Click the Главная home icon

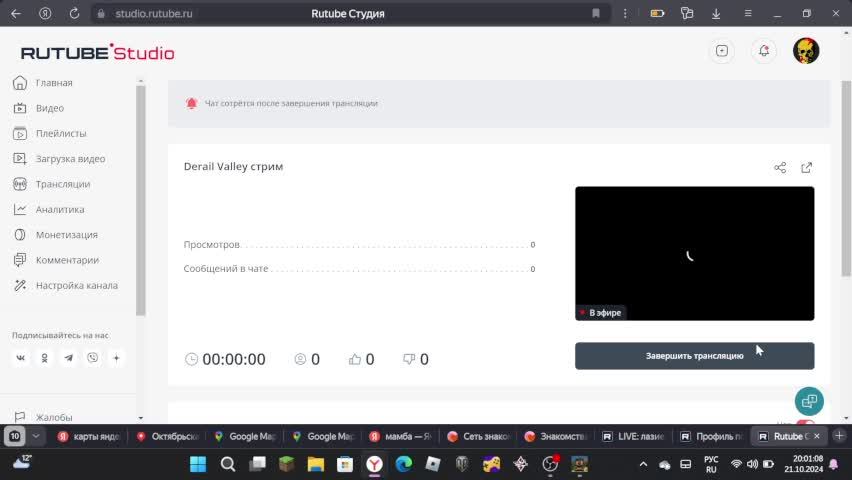(x=20, y=83)
